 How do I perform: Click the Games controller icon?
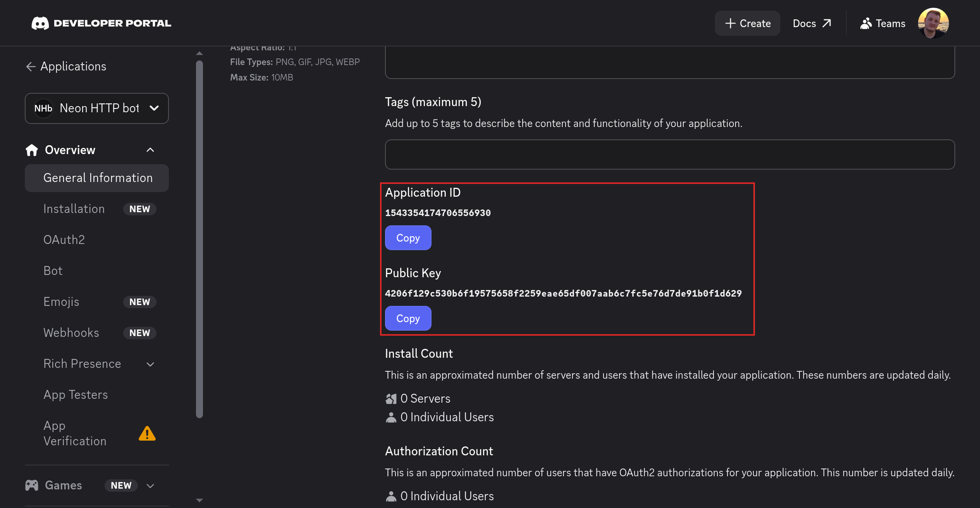click(32, 485)
